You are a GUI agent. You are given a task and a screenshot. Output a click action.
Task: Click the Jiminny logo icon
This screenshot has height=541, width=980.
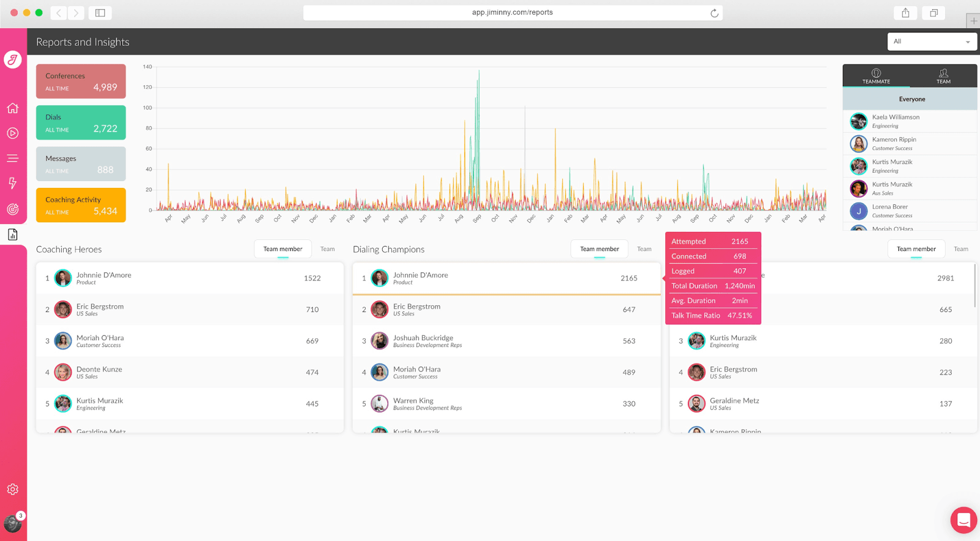[x=13, y=59]
